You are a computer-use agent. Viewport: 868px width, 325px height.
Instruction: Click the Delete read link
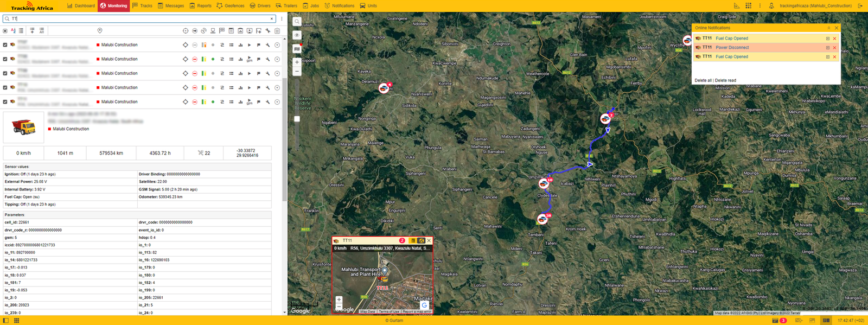pos(725,80)
